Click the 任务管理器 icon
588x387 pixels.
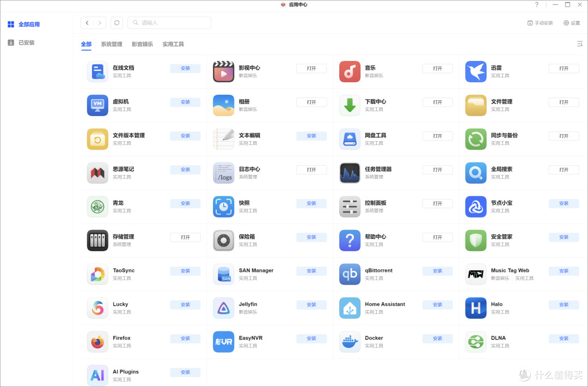tap(350, 173)
